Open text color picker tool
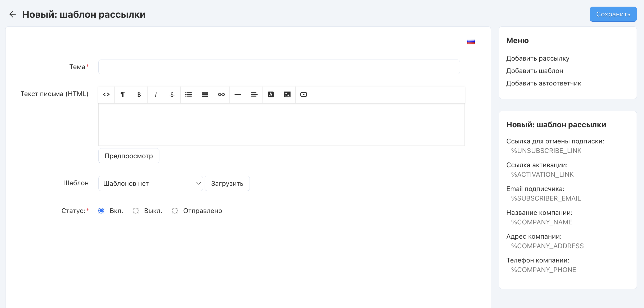The width and height of the screenshot is (644, 308). pos(271,94)
